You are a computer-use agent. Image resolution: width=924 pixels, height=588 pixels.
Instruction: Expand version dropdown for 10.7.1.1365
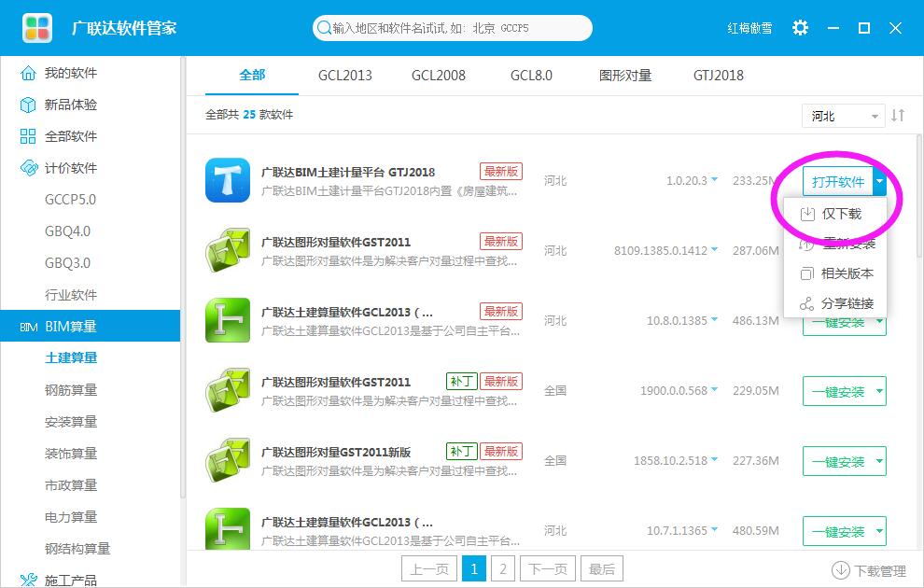pyautogui.click(x=714, y=529)
